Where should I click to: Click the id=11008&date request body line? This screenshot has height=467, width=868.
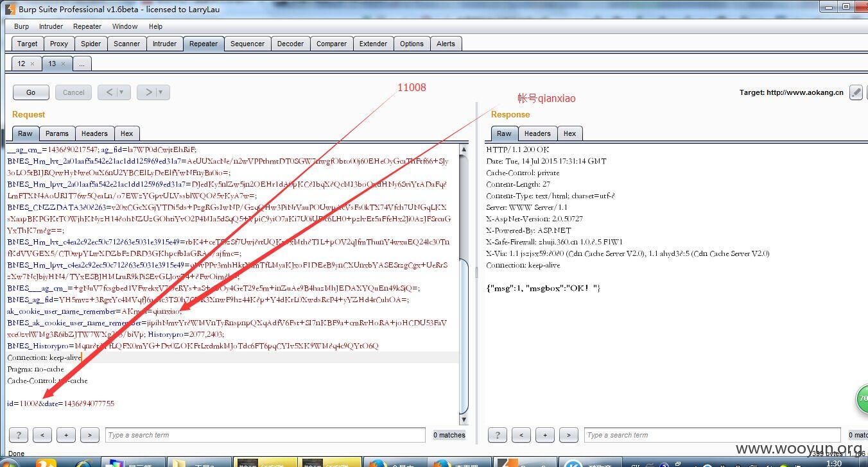pos(61,403)
